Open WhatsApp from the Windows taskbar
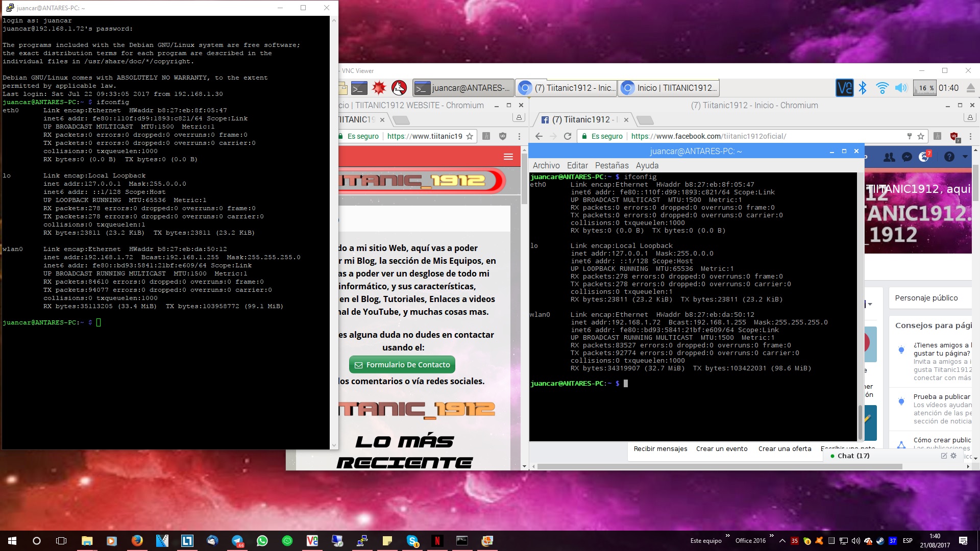This screenshot has height=551, width=980. (262, 541)
